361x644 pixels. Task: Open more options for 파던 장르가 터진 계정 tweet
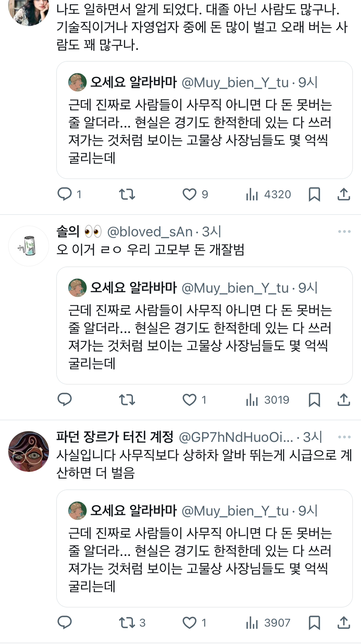tap(344, 437)
